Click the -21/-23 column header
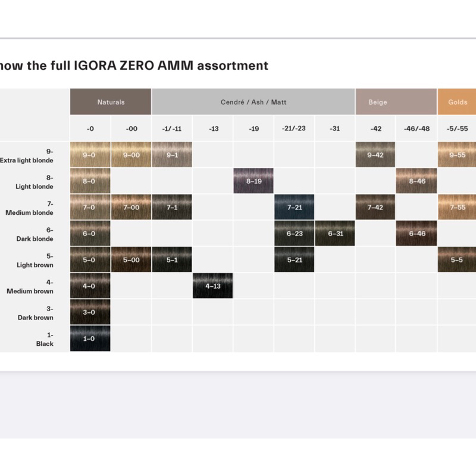This screenshot has height=476, width=476. click(295, 128)
